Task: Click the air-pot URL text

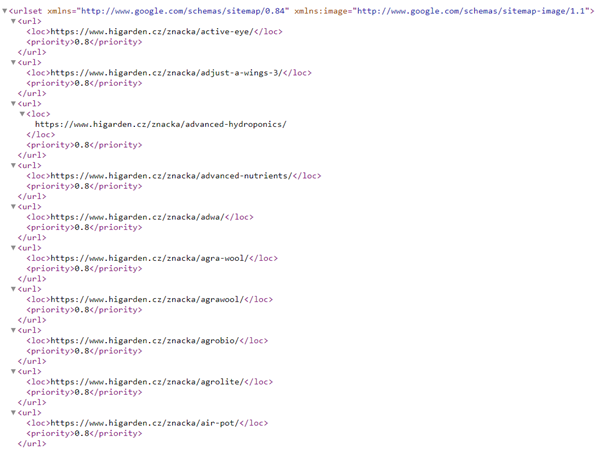Action: [x=144, y=423]
